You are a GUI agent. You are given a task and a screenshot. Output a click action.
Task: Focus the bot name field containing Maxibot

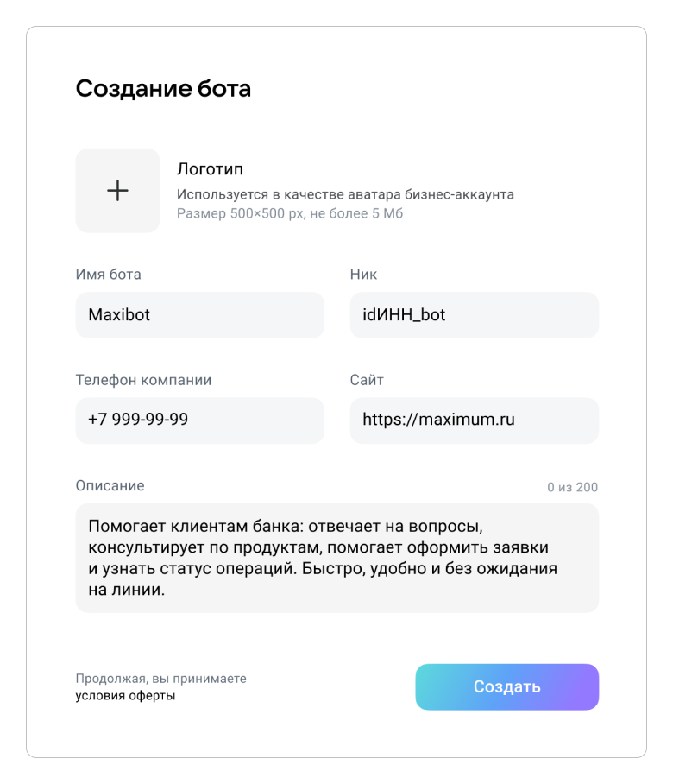199,315
